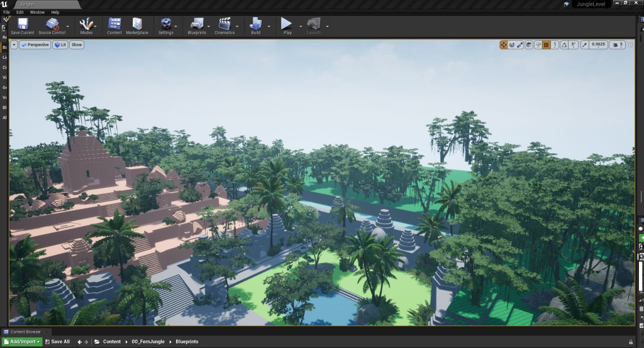Screen dimensions: 644x348
Task: Click the Blueprints toolbar icon
Action: point(196,25)
